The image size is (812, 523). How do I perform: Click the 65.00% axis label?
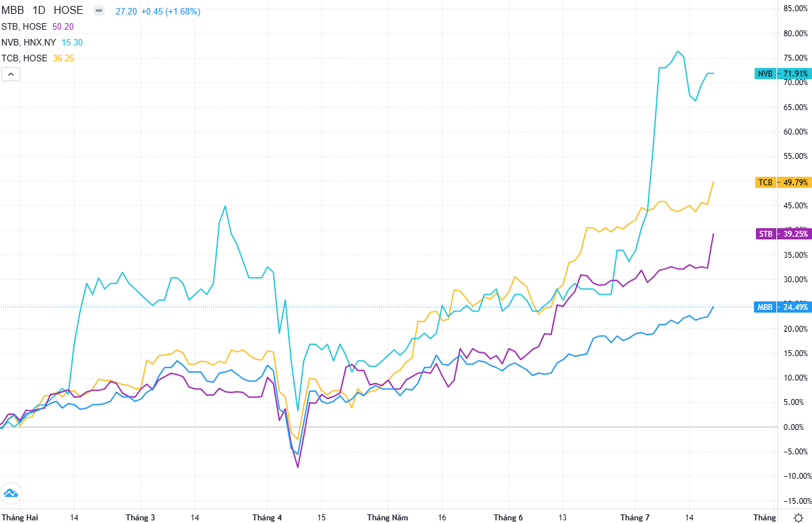coord(797,107)
